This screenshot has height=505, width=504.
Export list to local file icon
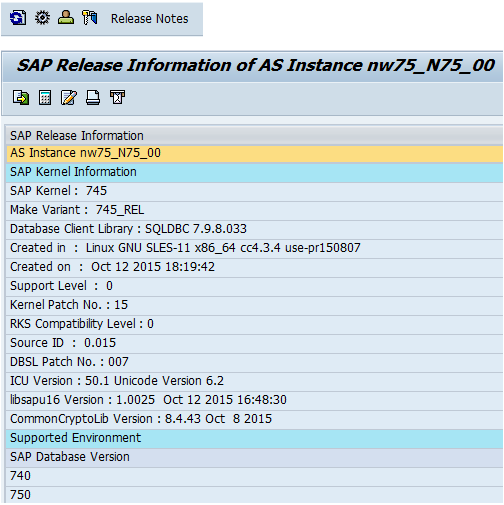[21, 98]
